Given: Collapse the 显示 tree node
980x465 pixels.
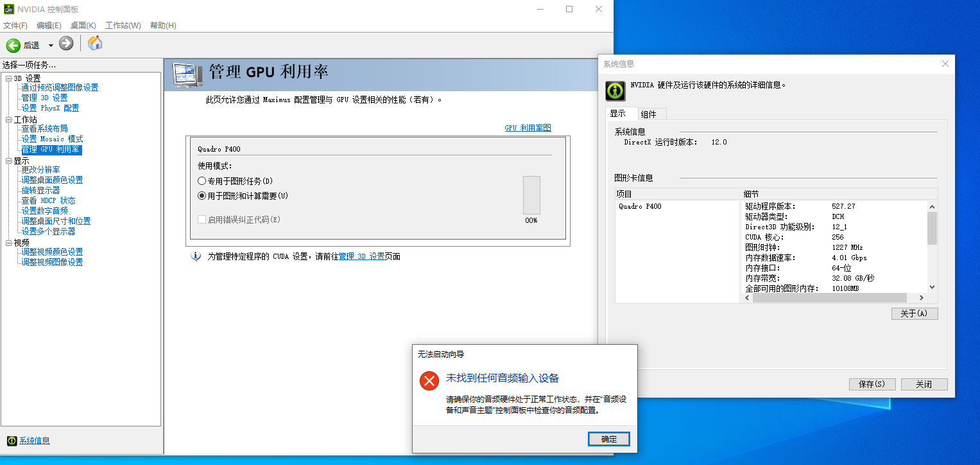Looking at the screenshot, I should (8, 161).
